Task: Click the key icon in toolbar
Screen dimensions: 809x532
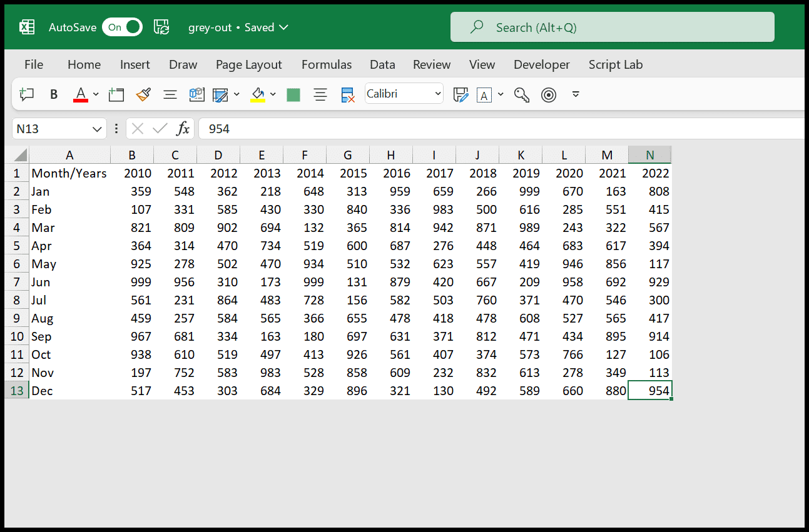Action: click(521, 94)
